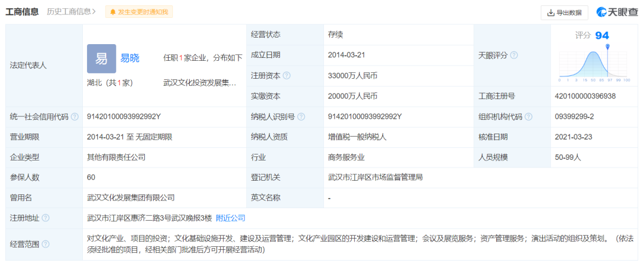
Task: Open the 易晓 legal representative link
Action: point(130,58)
